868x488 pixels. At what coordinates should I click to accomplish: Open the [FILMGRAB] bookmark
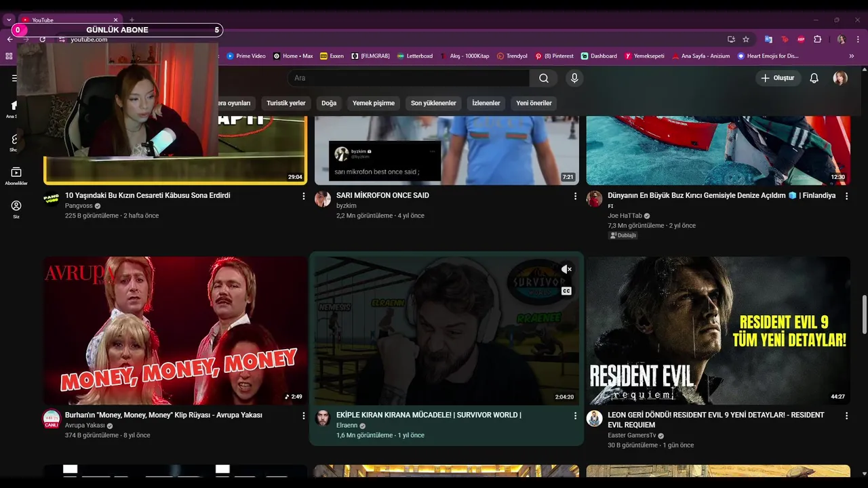[x=370, y=56]
